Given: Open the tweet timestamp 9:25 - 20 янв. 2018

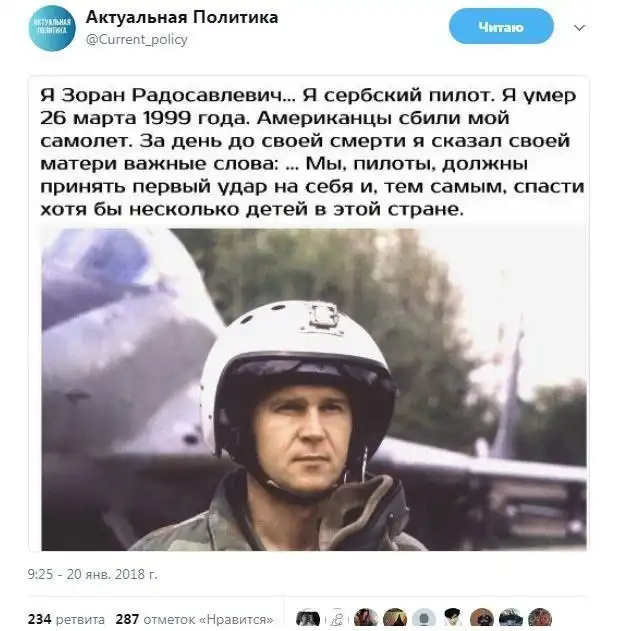Looking at the screenshot, I should (93, 574).
